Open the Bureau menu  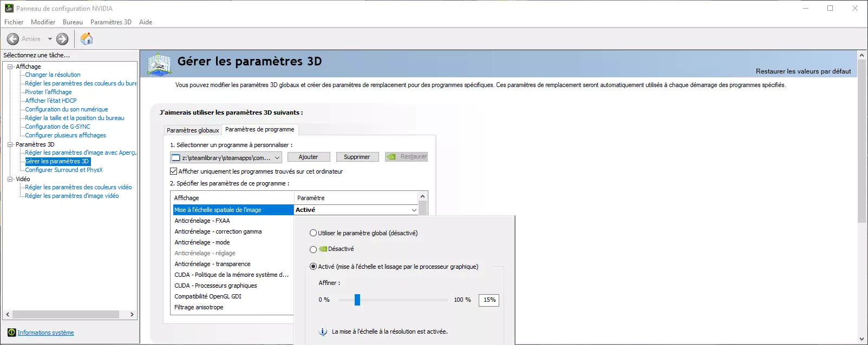(x=73, y=22)
